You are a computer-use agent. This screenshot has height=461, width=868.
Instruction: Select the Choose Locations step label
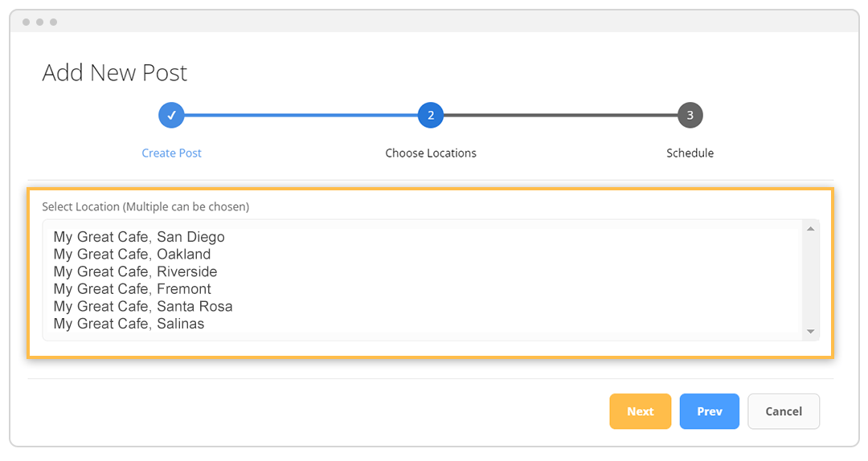click(431, 153)
